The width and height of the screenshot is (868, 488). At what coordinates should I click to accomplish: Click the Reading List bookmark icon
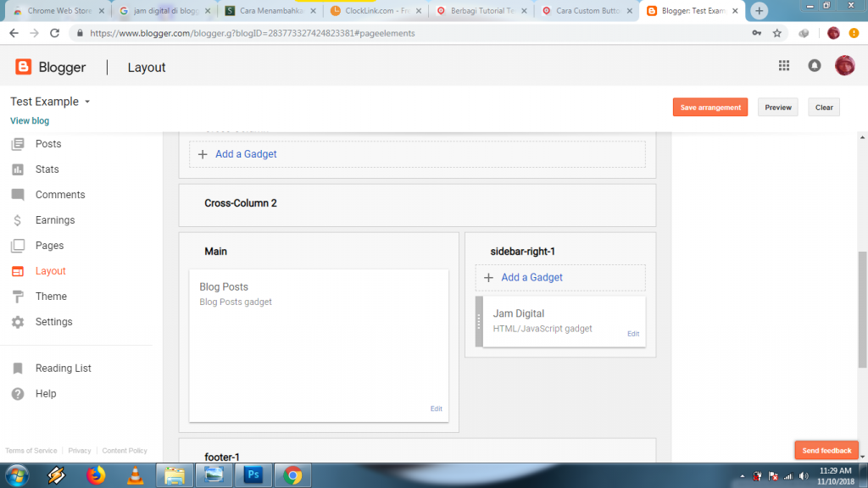(18, 369)
